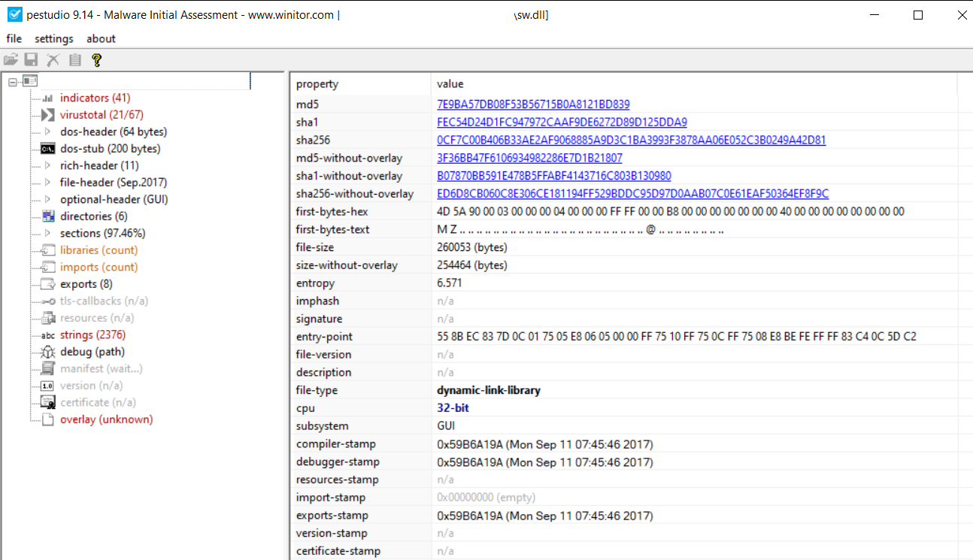
Task: Click the version 1.0 icon
Action: tap(48, 386)
